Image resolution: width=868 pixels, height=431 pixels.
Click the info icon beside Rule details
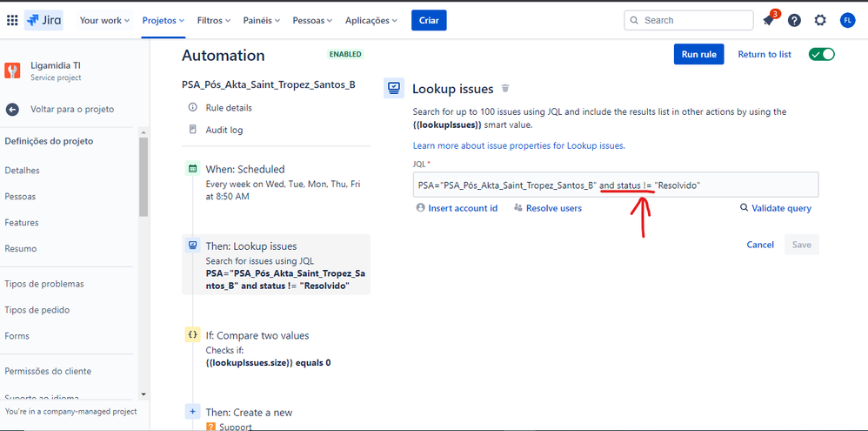[x=192, y=107]
